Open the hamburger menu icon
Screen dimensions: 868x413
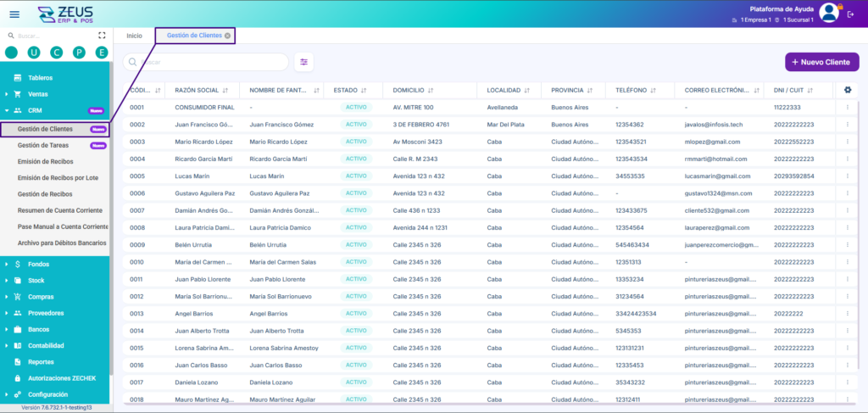[15, 14]
